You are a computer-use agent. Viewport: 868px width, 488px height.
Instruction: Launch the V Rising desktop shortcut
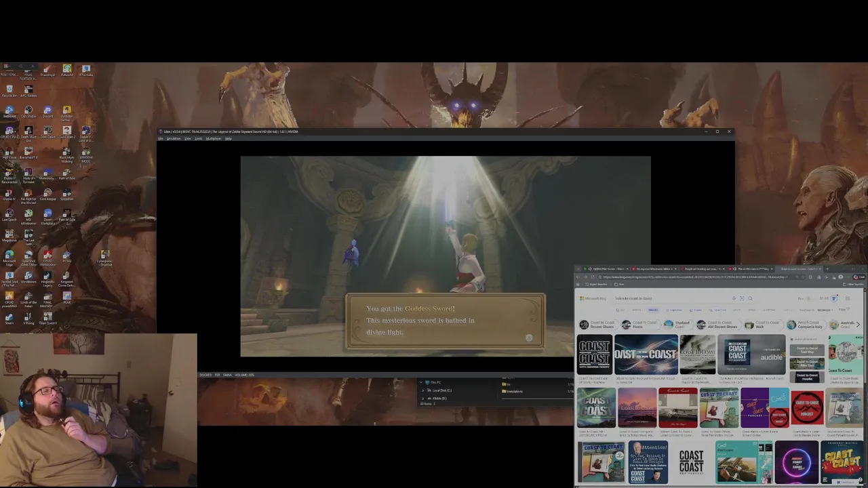click(28, 319)
